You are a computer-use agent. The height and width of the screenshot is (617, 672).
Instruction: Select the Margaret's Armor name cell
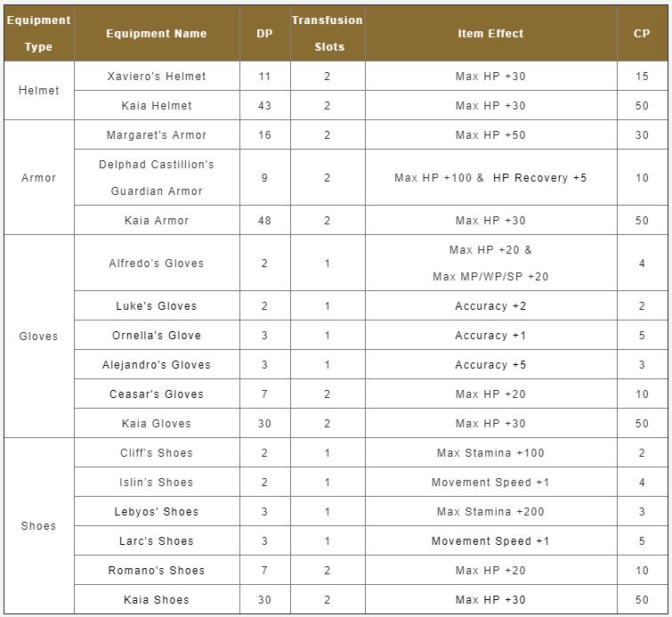point(156,135)
